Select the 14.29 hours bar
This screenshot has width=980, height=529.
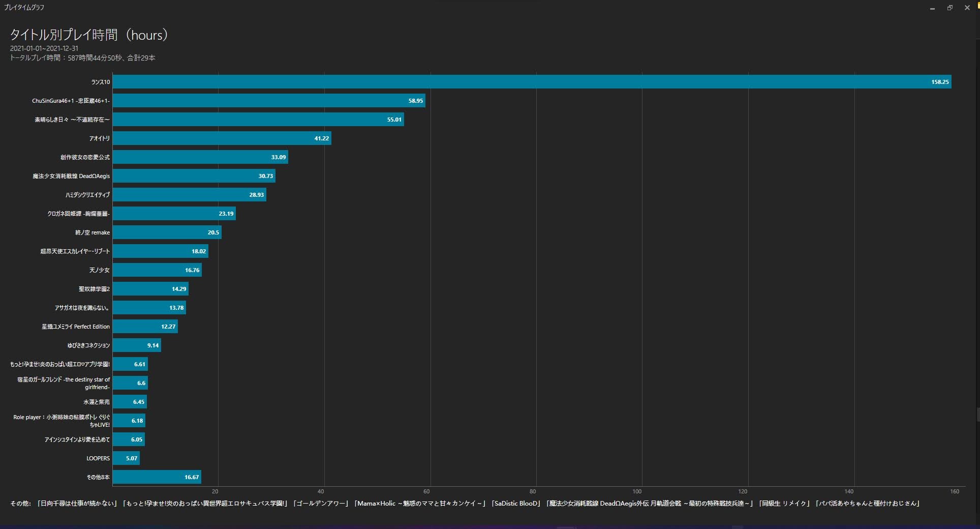pyautogui.click(x=150, y=289)
